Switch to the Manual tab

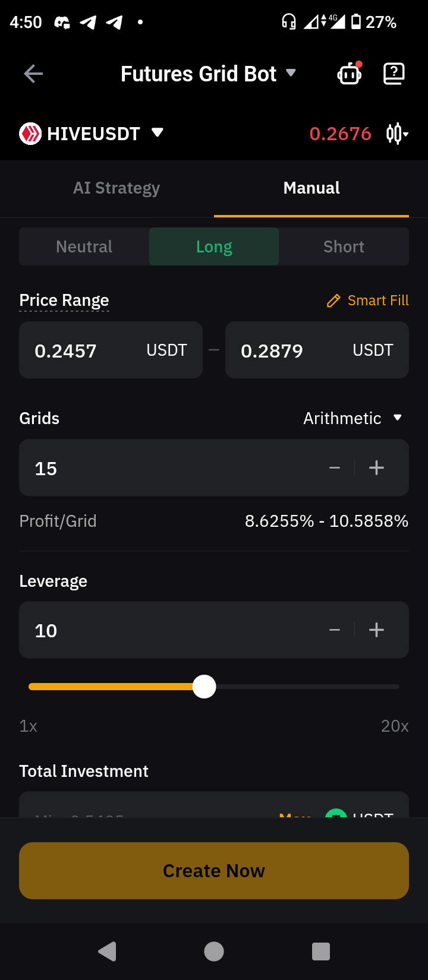[x=311, y=188]
